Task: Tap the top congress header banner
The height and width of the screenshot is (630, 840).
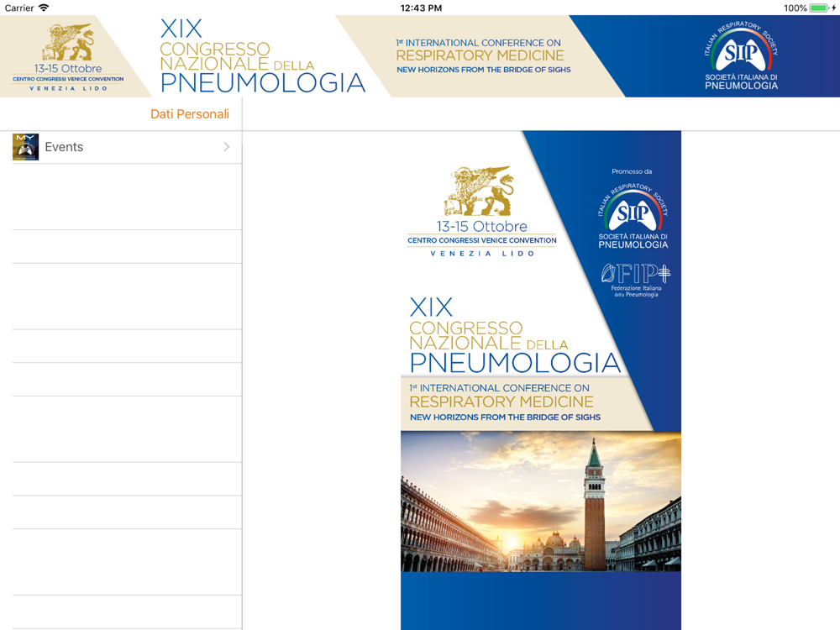Action: (420, 56)
